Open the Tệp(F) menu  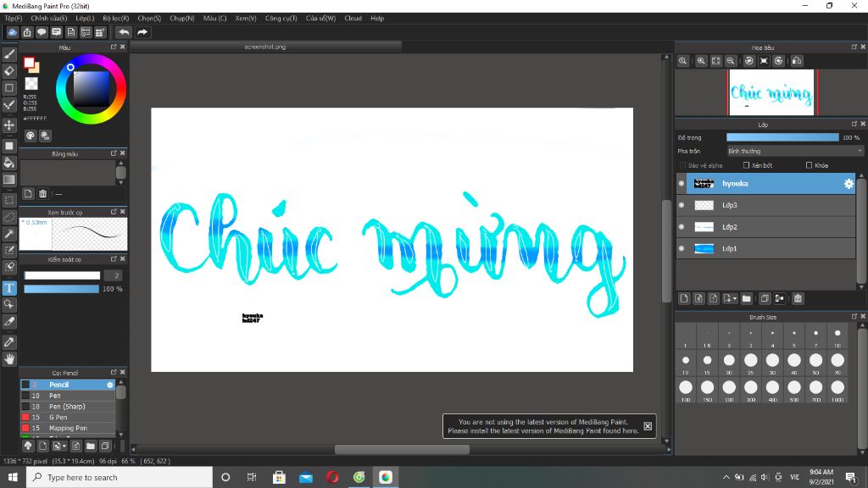click(x=14, y=19)
